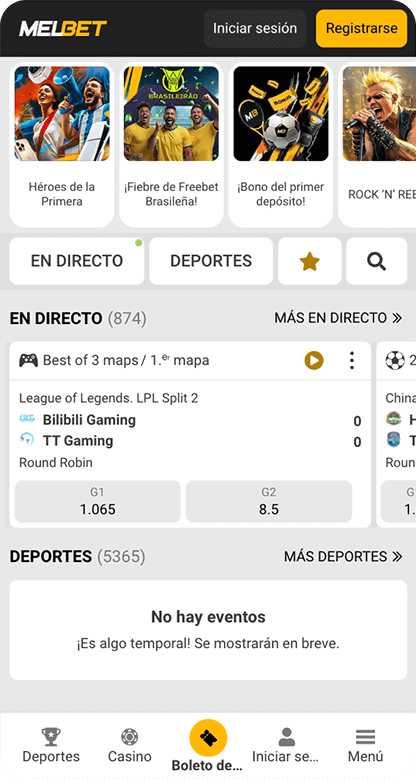The width and height of the screenshot is (416, 780).
Task: Tap the person icon to sign in
Action: [286, 737]
